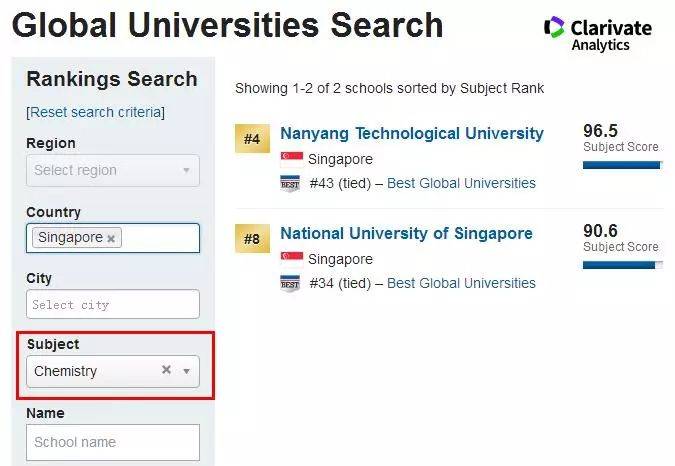
Task: Open Nanyang Technological University page
Action: point(412,133)
